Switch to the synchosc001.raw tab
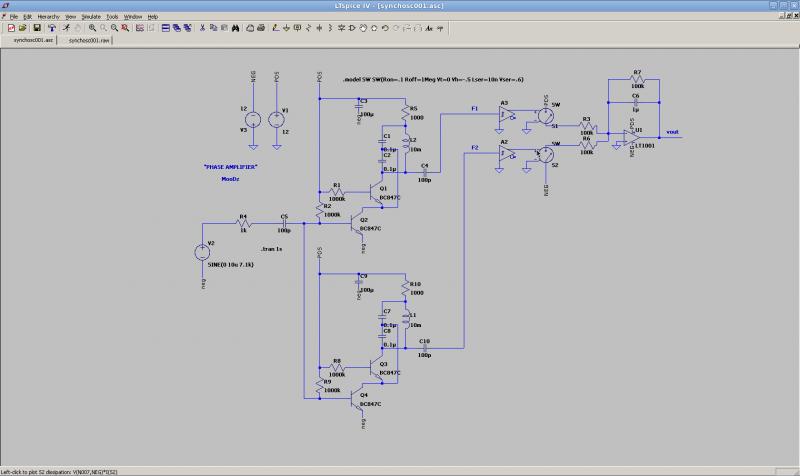The height and width of the screenshot is (476, 800). (x=88, y=41)
